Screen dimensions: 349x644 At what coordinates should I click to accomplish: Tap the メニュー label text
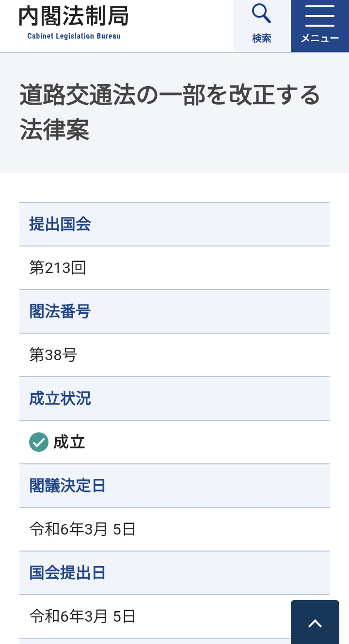click(319, 39)
